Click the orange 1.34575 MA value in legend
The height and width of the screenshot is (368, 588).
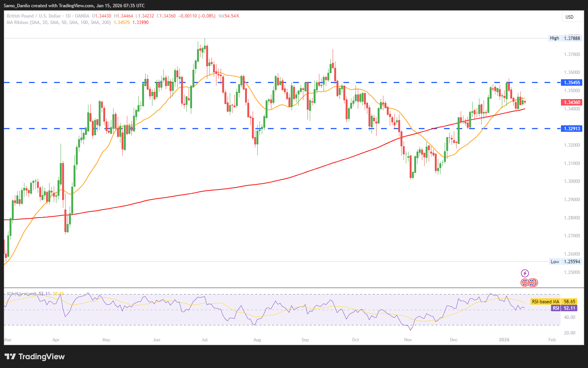122,22
